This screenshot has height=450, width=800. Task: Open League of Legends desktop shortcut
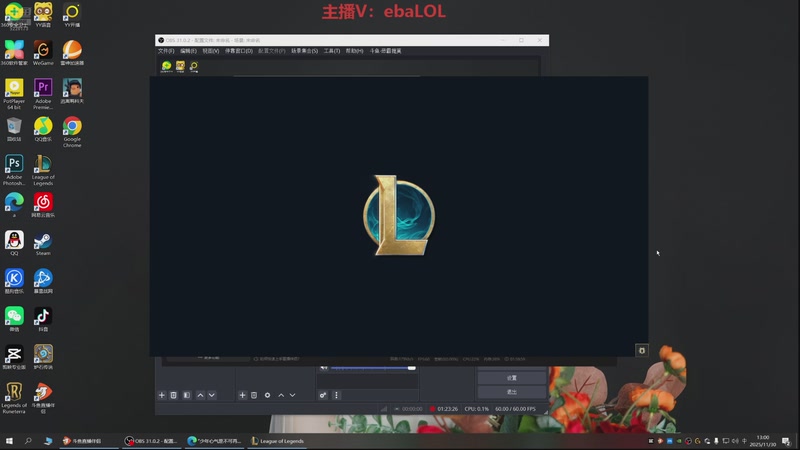point(43,170)
